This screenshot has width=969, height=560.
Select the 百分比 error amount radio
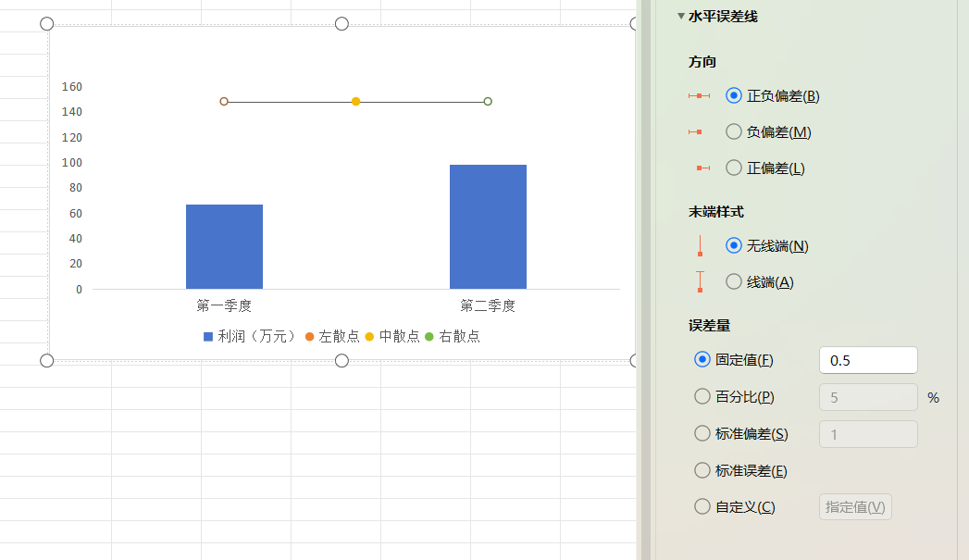tap(702, 396)
